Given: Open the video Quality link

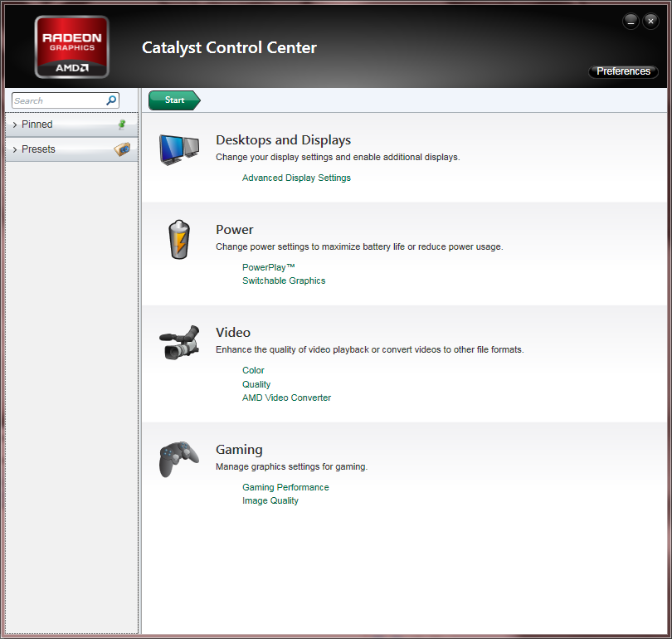Looking at the screenshot, I should 256,384.
